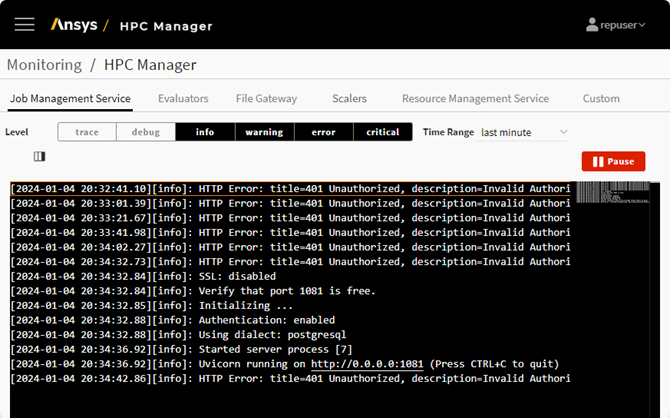Open the hamburger navigation menu
Screen dimensions: 670x418
click(24, 24)
